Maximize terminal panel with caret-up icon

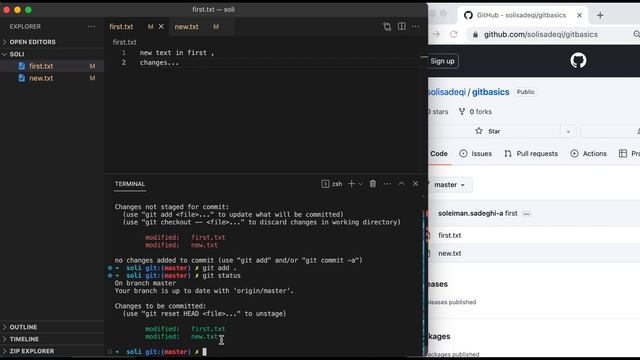[402, 184]
